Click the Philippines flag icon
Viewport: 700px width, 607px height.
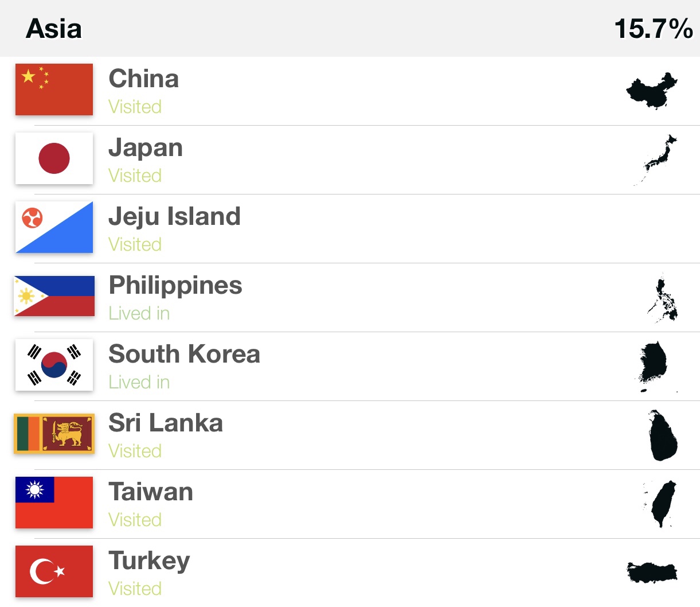[x=54, y=296]
